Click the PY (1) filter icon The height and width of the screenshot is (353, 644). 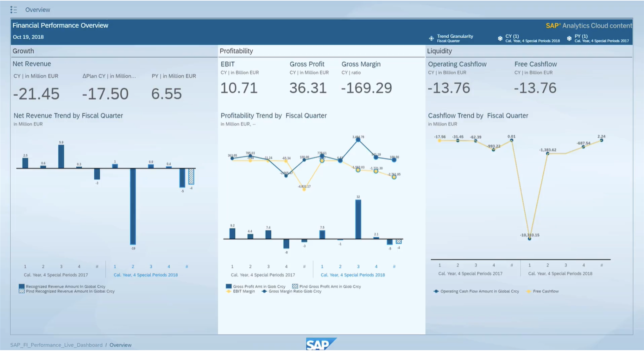point(569,38)
